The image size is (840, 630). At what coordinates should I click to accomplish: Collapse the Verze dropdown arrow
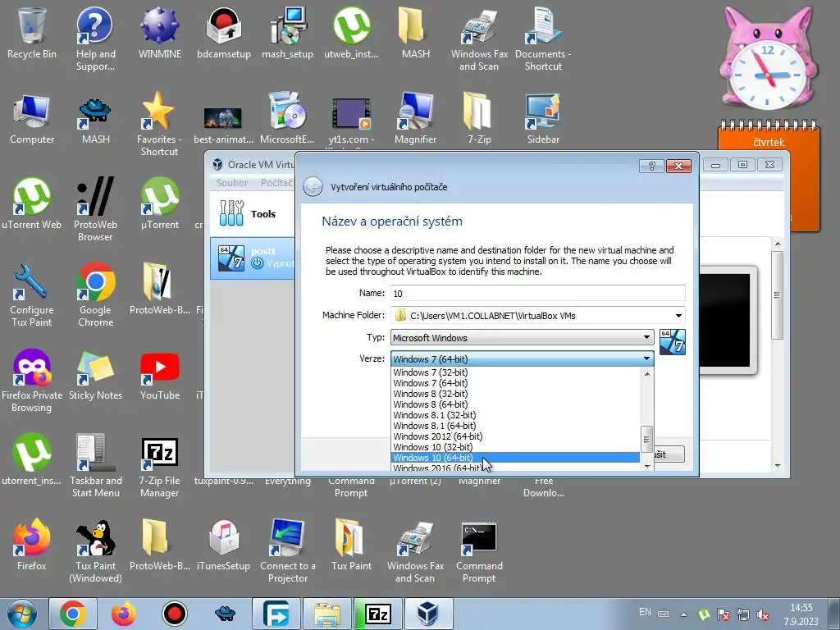point(646,358)
